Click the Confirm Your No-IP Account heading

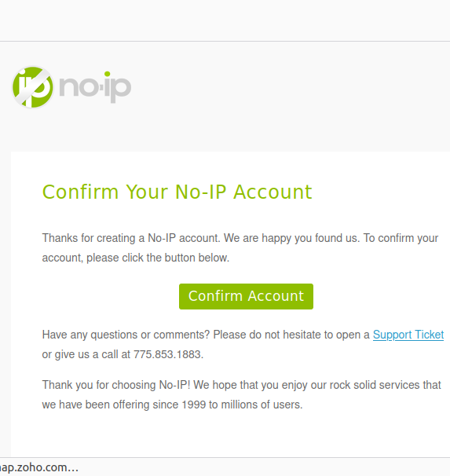[x=177, y=192]
